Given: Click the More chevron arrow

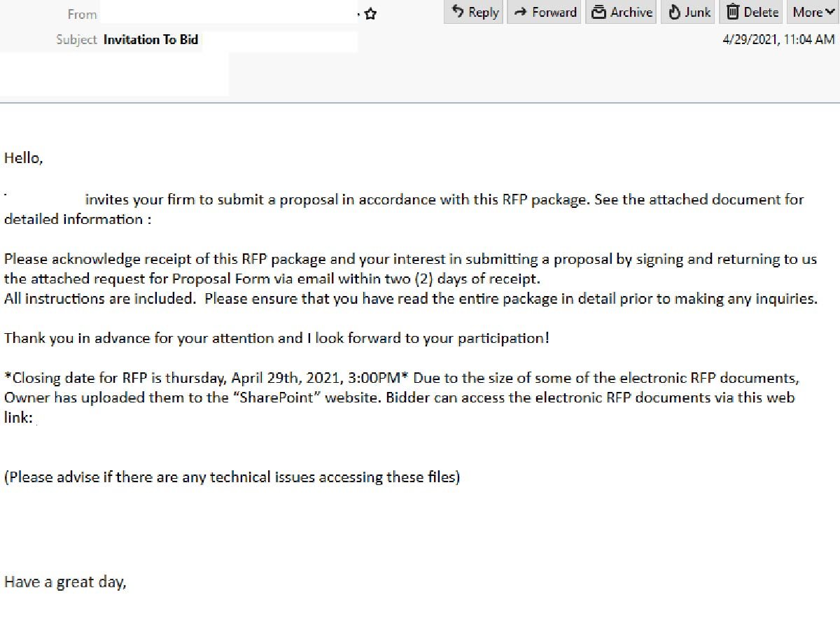Looking at the screenshot, I should [829, 12].
